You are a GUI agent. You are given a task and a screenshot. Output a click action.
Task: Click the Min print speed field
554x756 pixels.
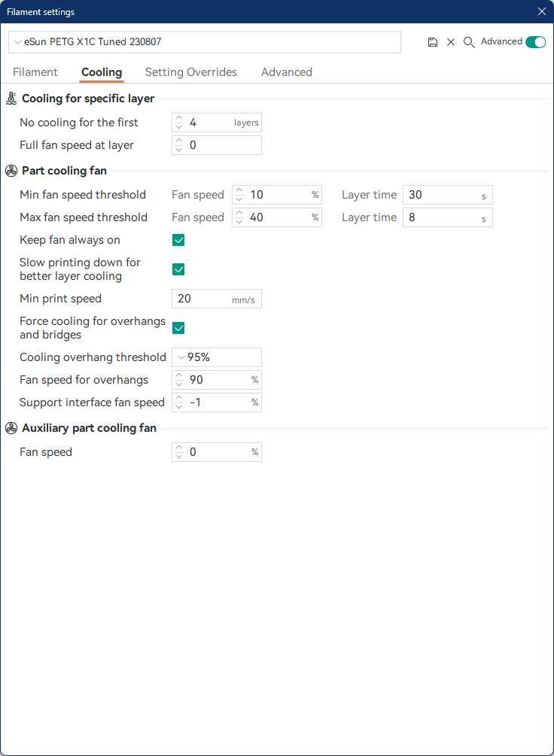click(217, 299)
